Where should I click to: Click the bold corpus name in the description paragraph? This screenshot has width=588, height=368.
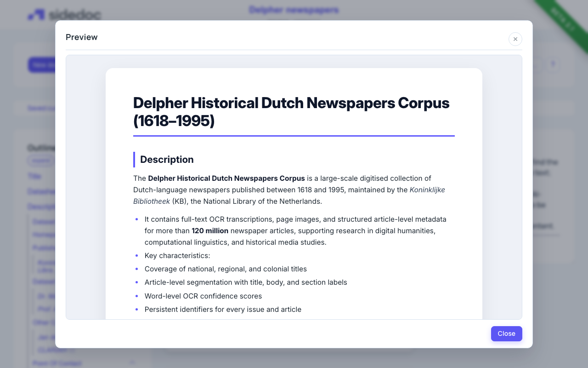226,178
